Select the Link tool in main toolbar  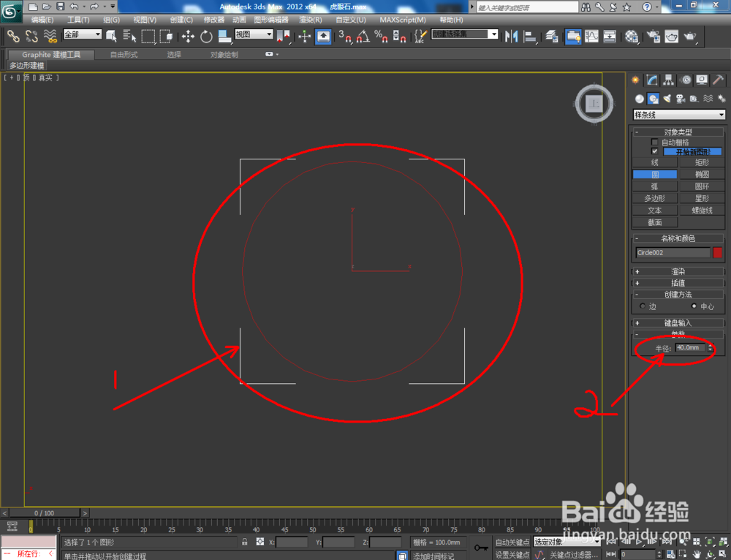[x=13, y=36]
